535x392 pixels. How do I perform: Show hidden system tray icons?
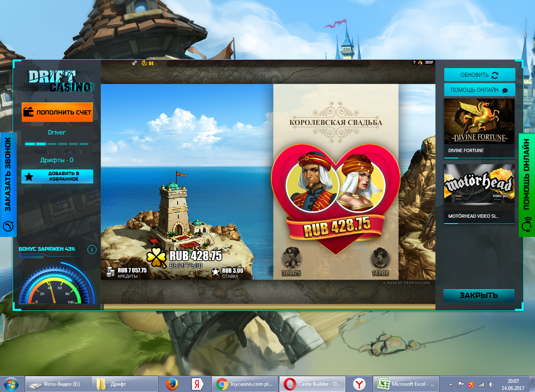[x=451, y=384]
